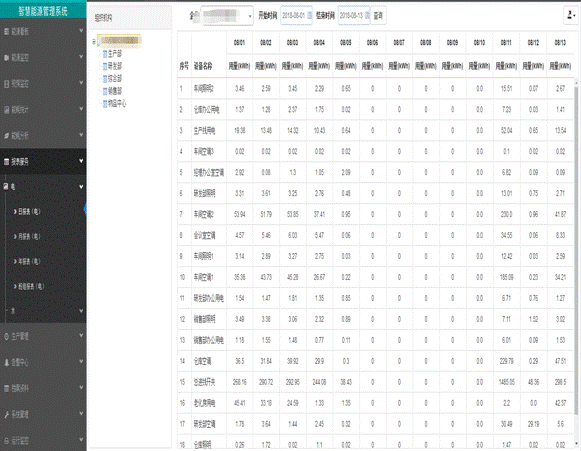Click the 52.04 value in row 3
This screenshot has height=451, width=581.
pos(507,131)
